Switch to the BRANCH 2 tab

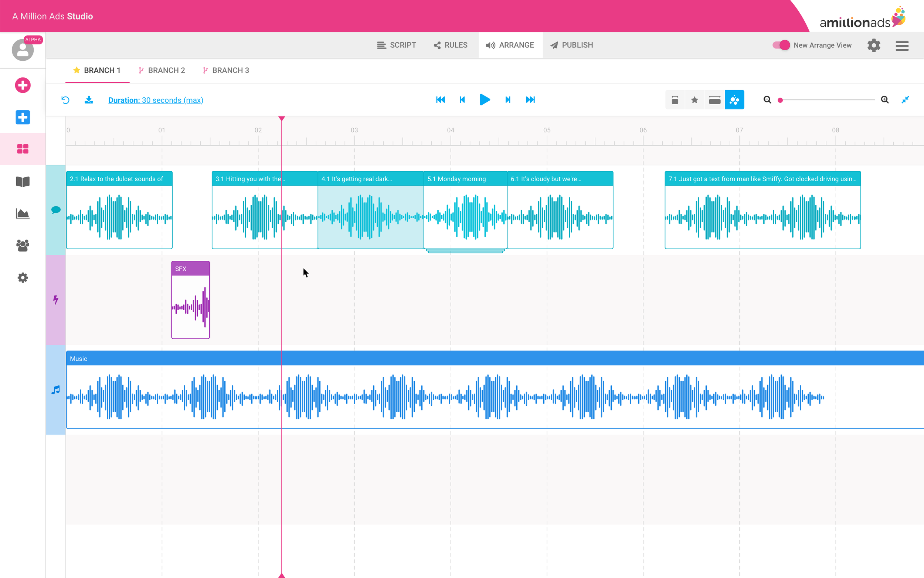tap(162, 70)
